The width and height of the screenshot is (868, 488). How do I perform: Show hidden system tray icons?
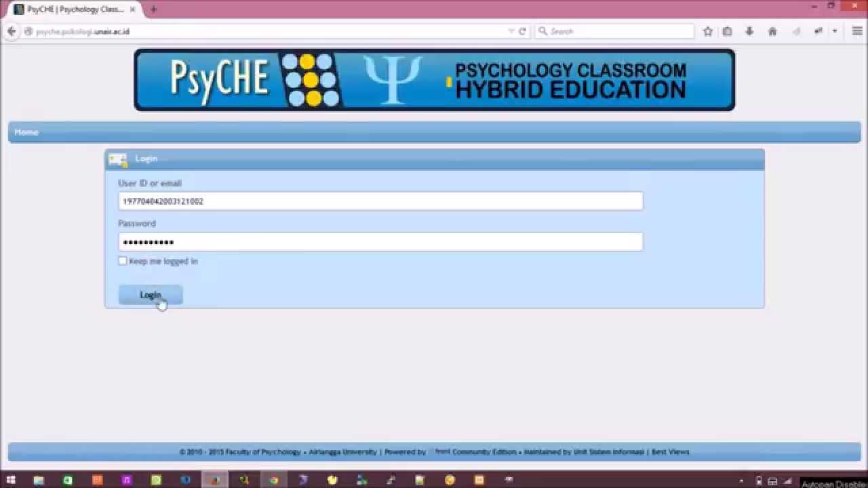tap(741, 481)
